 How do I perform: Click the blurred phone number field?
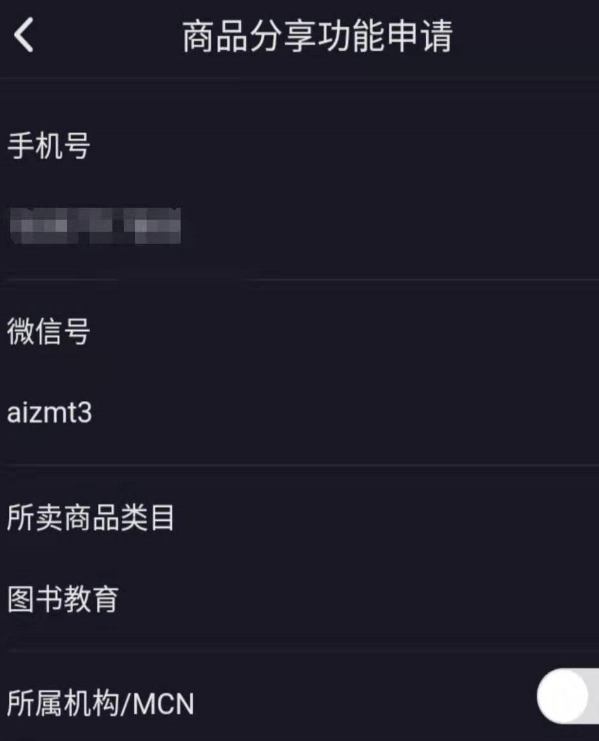pyautogui.click(x=300, y=226)
